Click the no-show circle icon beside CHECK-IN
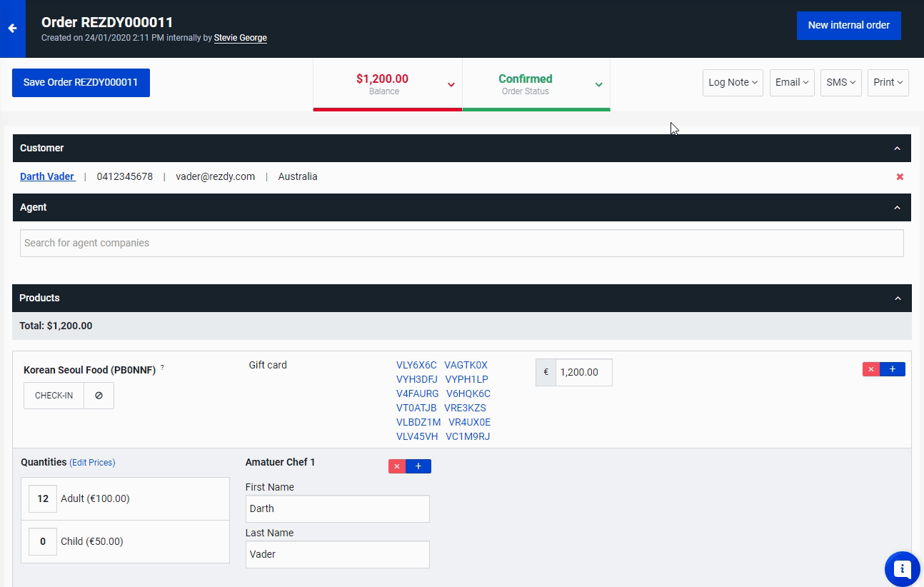This screenshot has height=587, width=924. click(99, 396)
